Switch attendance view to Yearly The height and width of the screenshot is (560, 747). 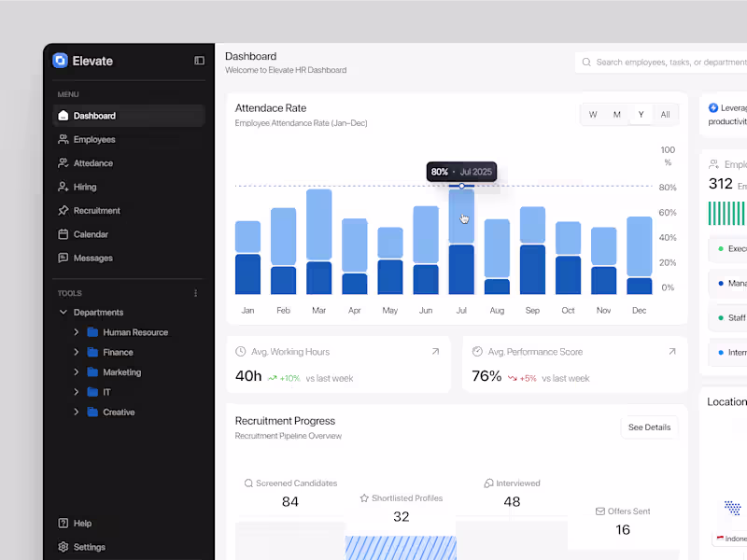(x=641, y=114)
